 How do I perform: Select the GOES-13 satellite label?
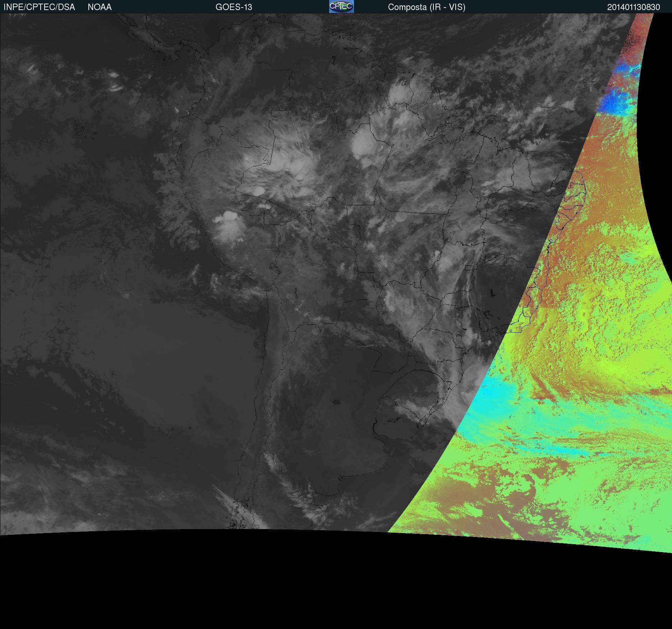[234, 7]
